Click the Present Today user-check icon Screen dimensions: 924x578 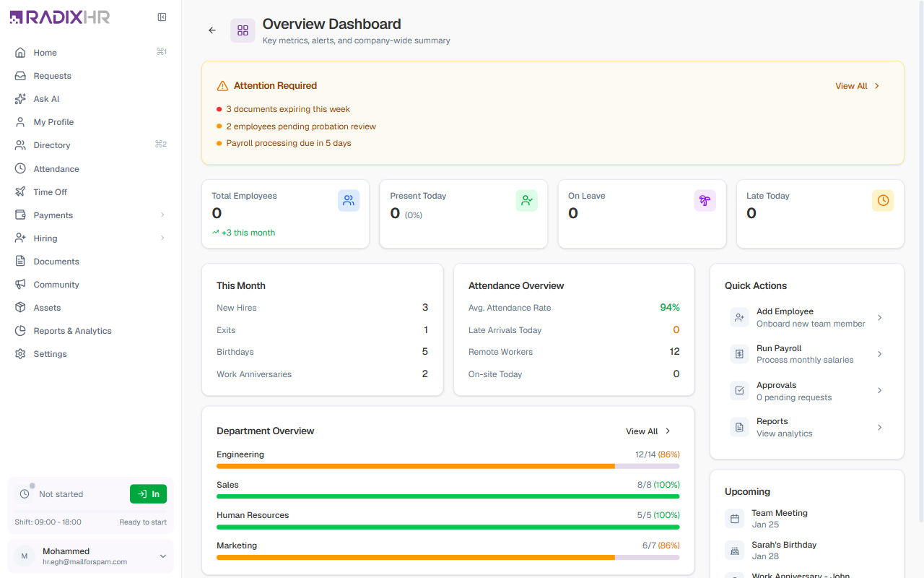click(527, 201)
